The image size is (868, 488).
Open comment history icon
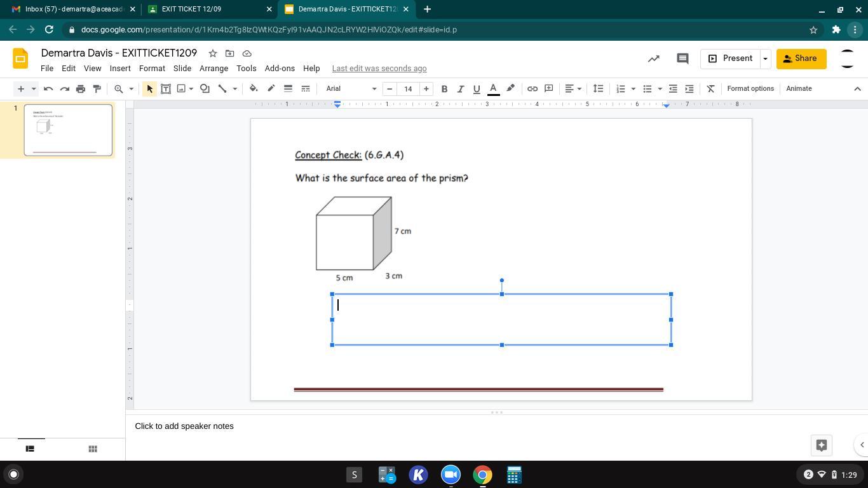[x=682, y=58]
